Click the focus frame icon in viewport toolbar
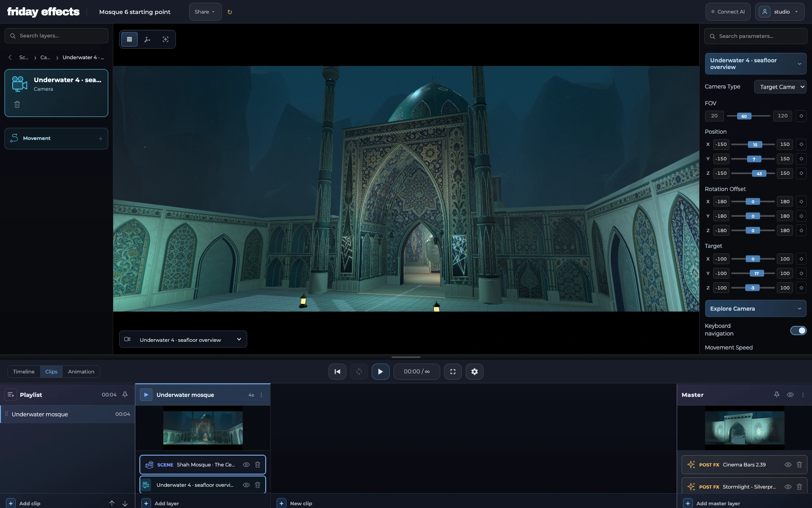The width and height of the screenshot is (812, 508). [x=166, y=39]
